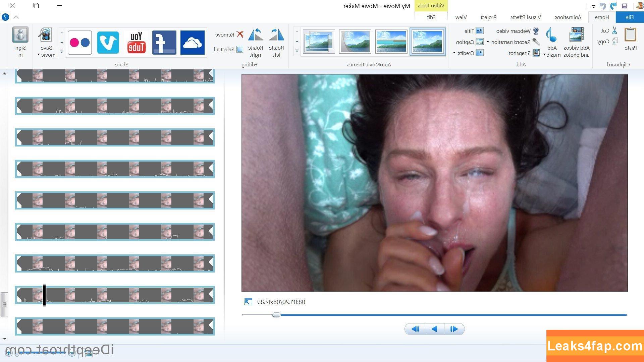The width and height of the screenshot is (644, 362).
Task: Share the movie to YouTube
Action: click(x=136, y=42)
